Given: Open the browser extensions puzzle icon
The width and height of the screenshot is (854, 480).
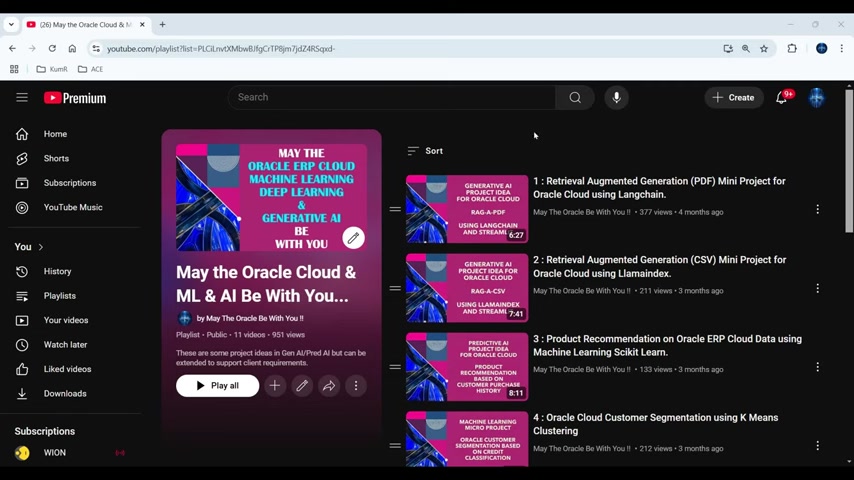Looking at the screenshot, I should click(x=792, y=48).
